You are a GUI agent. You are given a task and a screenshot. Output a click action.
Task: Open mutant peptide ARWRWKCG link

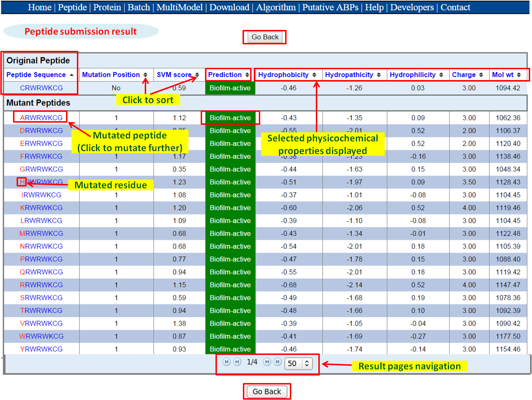tap(41, 118)
